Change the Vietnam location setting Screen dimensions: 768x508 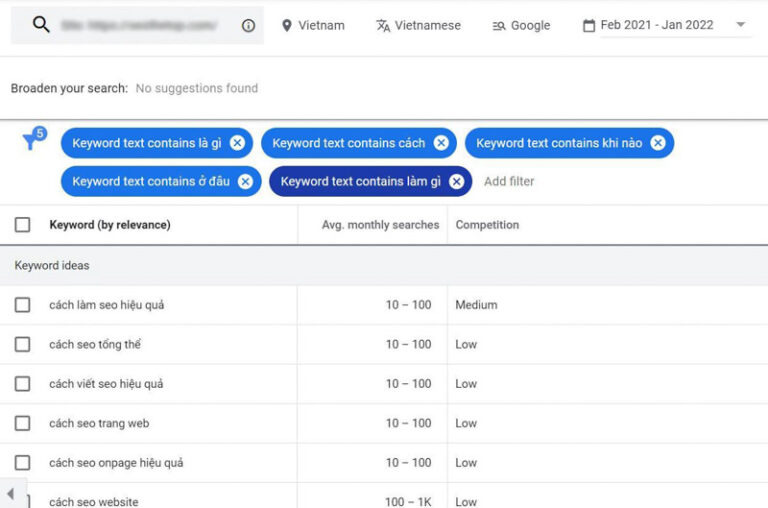coord(312,25)
